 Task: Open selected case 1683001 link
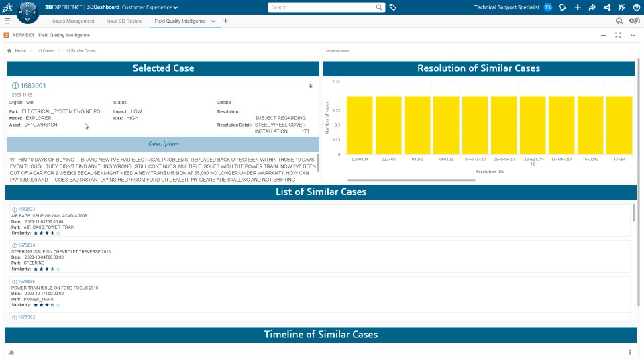(34, 86)
